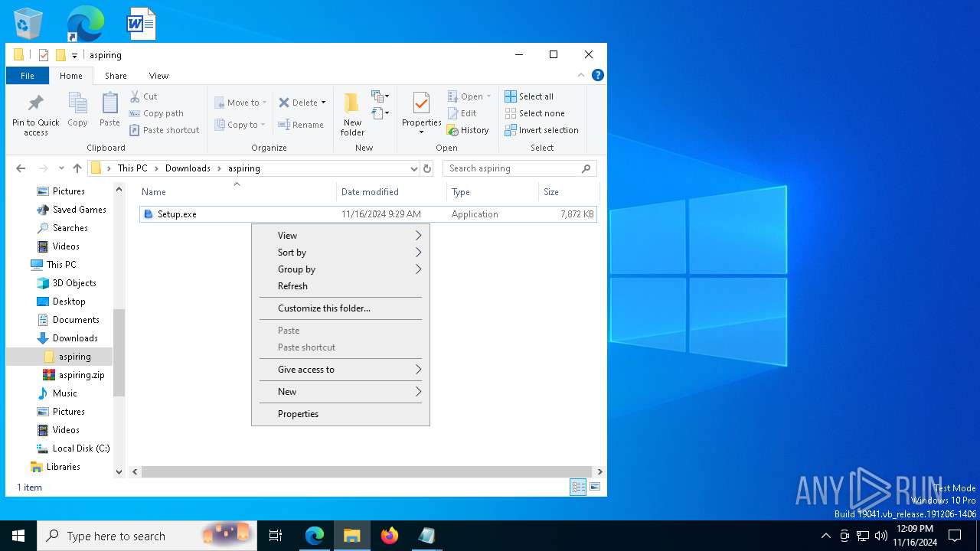Viewport: 980px width, 551px height.
Task: Choose Properties from context menu
Action: pos(341,414)
